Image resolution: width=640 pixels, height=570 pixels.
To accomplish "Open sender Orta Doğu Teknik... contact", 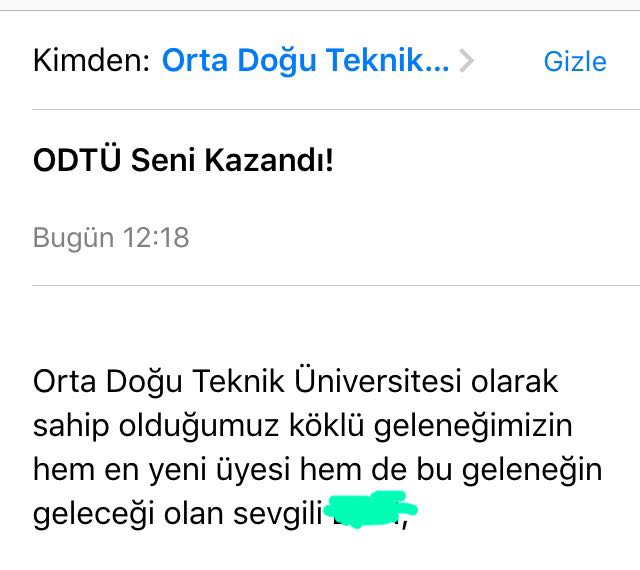I will (x=305, y=61).
